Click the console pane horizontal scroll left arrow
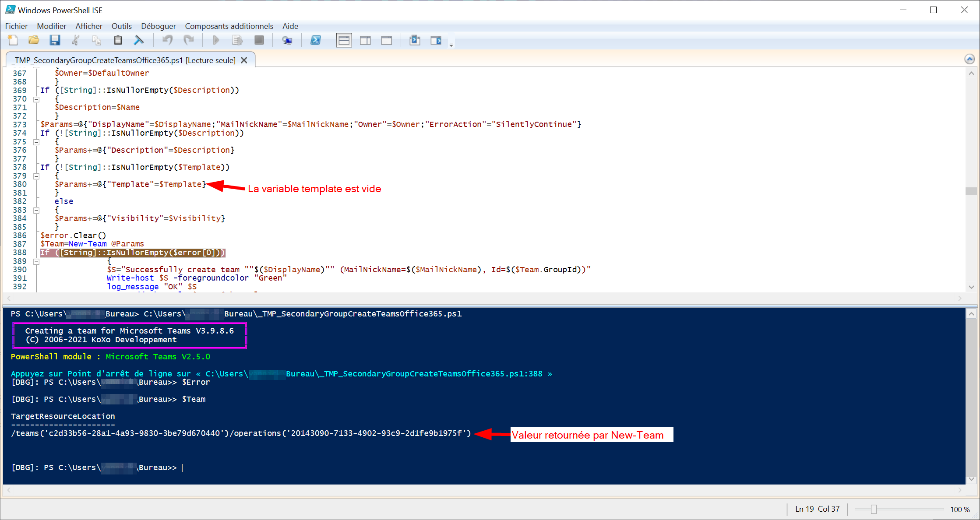The height and width of the screenshot is (520, 980). (9, 490)
